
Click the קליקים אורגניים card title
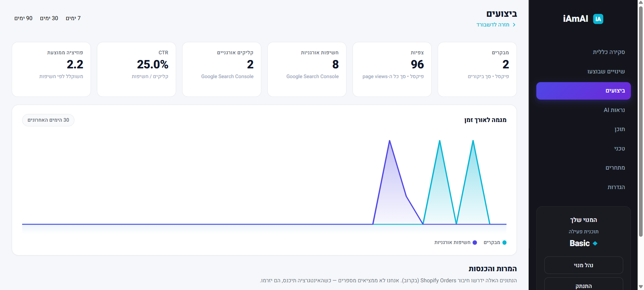click(x=235, y=53)
